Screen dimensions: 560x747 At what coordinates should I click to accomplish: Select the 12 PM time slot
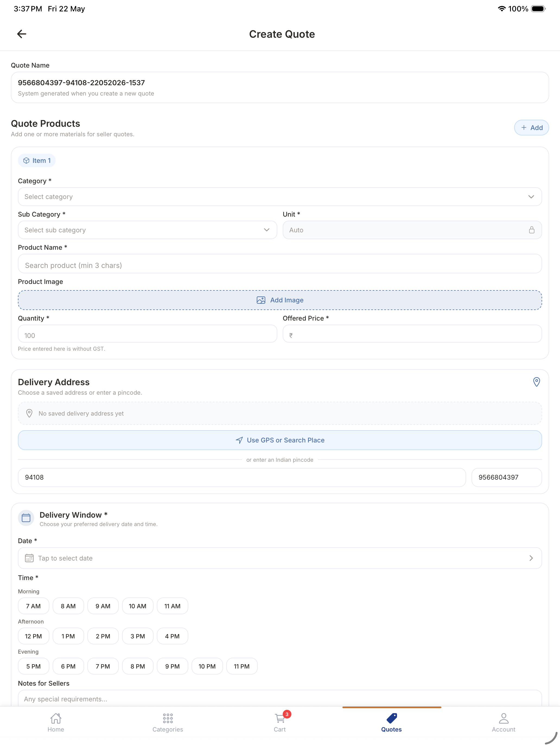click(x=33, y=636)
